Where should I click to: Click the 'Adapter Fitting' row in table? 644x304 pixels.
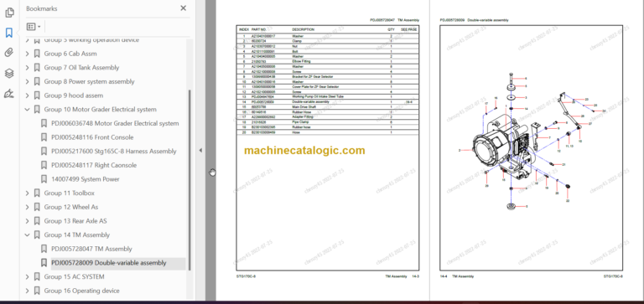[x=328, y=117]
